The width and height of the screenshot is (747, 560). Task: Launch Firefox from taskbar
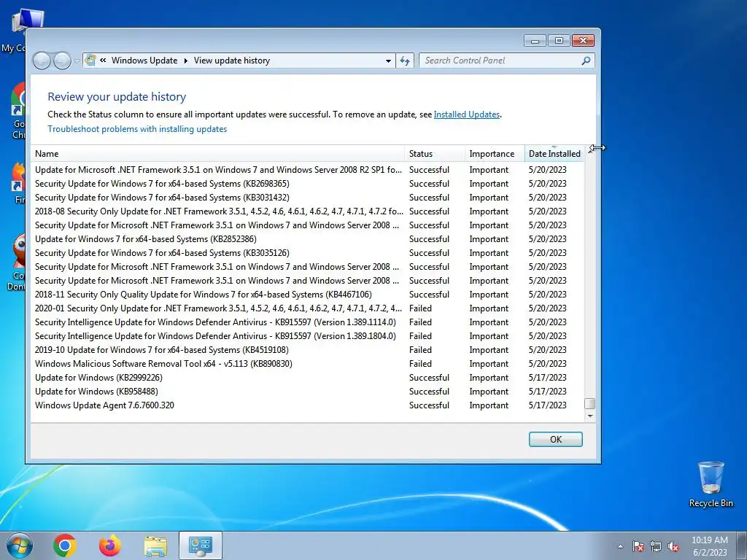pyautogui.click(x=110, y=545)
